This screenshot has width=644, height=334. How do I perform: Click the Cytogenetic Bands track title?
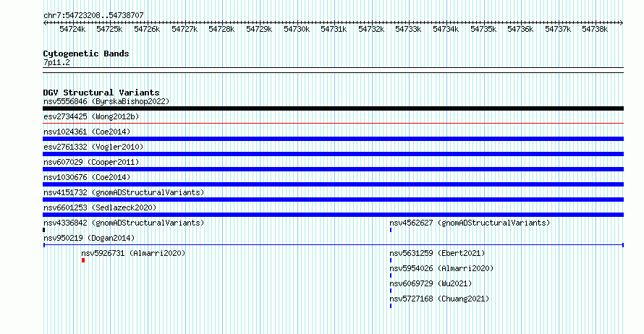86,53
